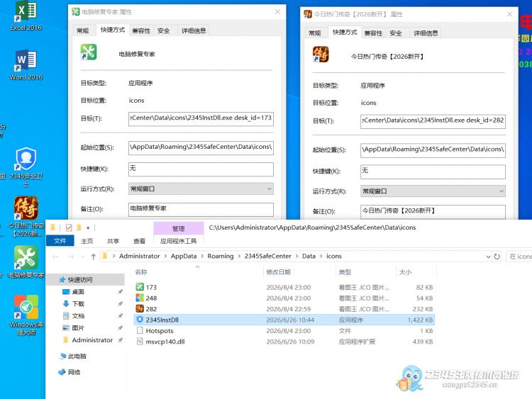This screenshot has width=532, height=399.
Task: Open the 主页 ribbon tab
Action: (x=87, y=241)
